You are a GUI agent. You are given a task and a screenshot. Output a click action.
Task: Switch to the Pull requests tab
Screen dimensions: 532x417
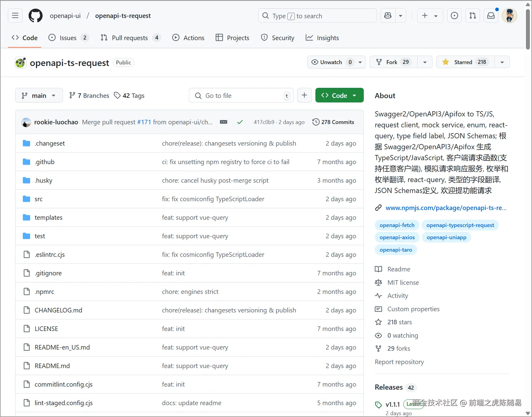pyautogui.click(x=130, y=38)
